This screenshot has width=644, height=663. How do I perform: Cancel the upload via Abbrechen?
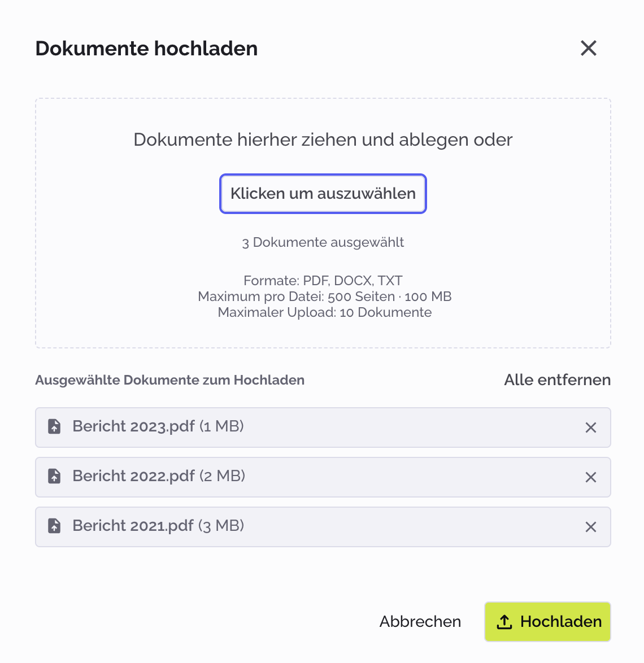(x=420, y=621)
